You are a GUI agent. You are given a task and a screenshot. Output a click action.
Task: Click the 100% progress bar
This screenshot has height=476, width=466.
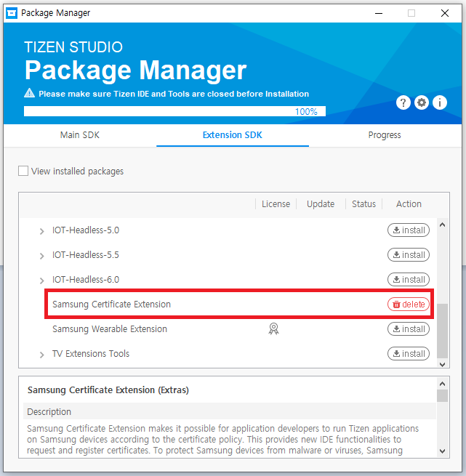pyautogui.click(x=174, y=111)
